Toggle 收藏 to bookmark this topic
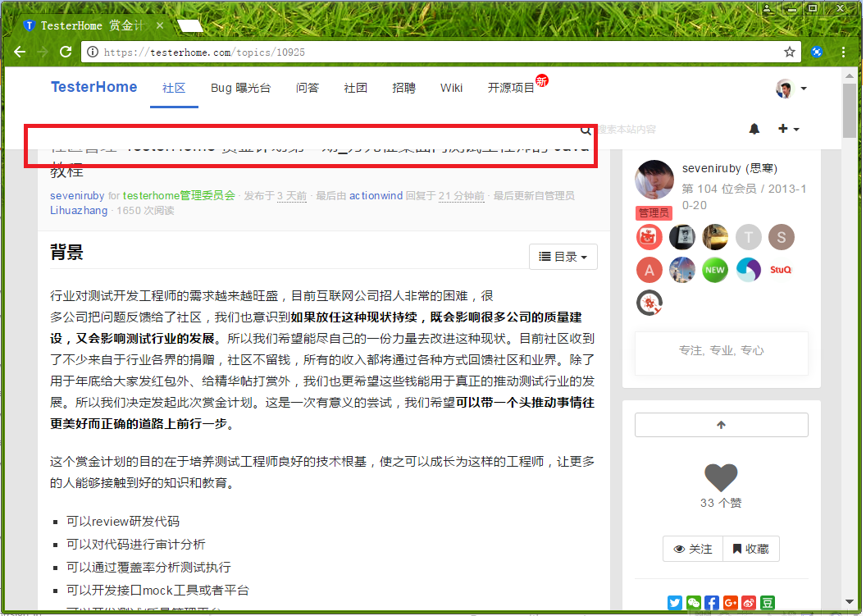 point(750,549)
